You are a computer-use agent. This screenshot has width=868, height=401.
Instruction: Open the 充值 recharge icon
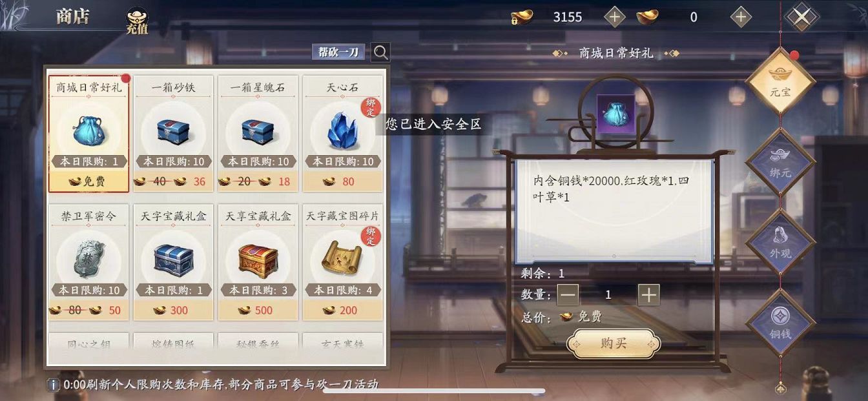(136, 21)
